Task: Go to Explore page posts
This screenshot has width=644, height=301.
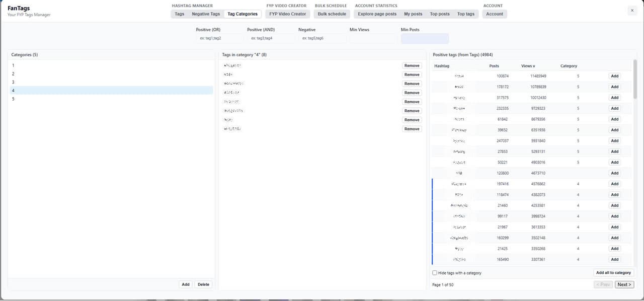Action: point(377,14)
